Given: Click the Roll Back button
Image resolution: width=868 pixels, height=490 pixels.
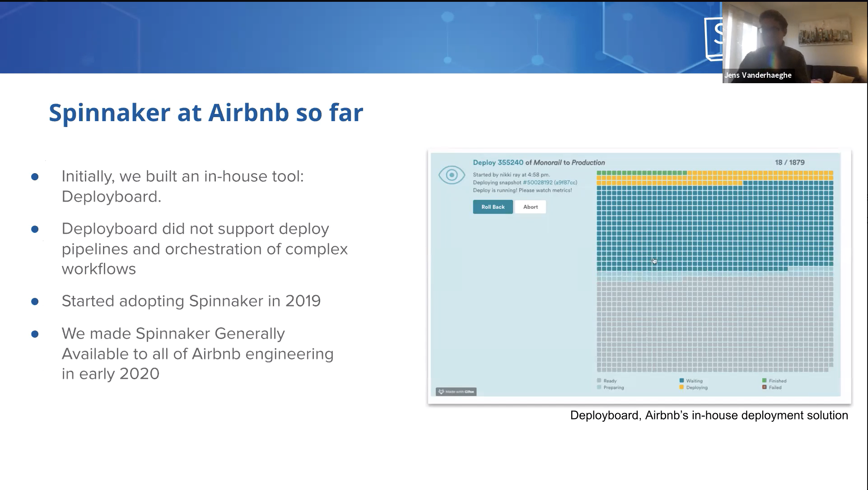Looking at the screenshot, I should click(493, 207).
